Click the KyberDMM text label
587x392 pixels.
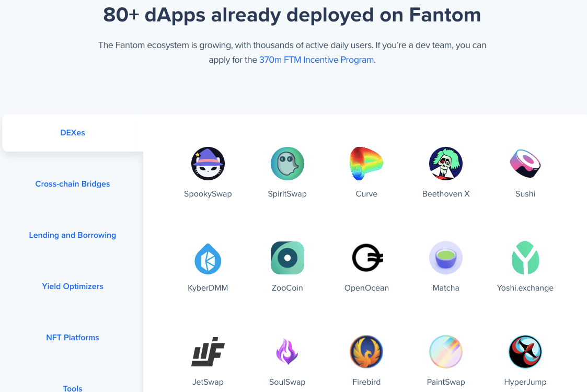208,288
